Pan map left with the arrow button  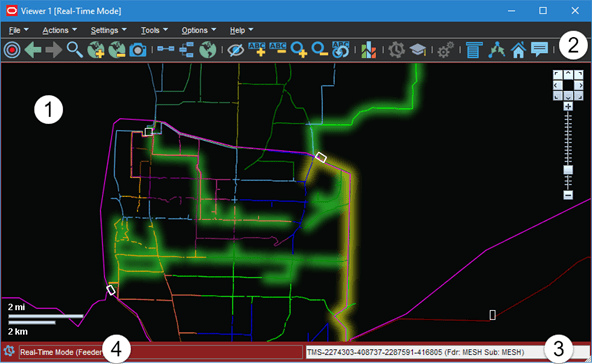[x=557, y=85]
